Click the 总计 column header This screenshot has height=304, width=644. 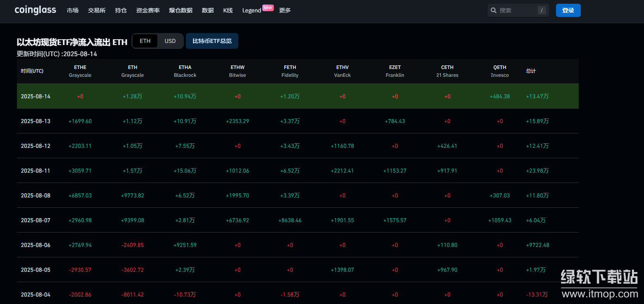[531, 71]
